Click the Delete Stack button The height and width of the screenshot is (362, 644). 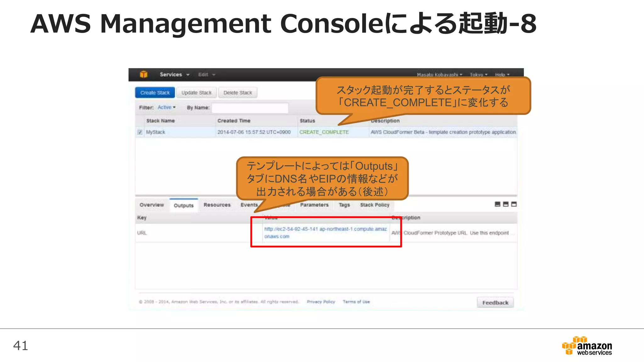click(x=238, y=93)
